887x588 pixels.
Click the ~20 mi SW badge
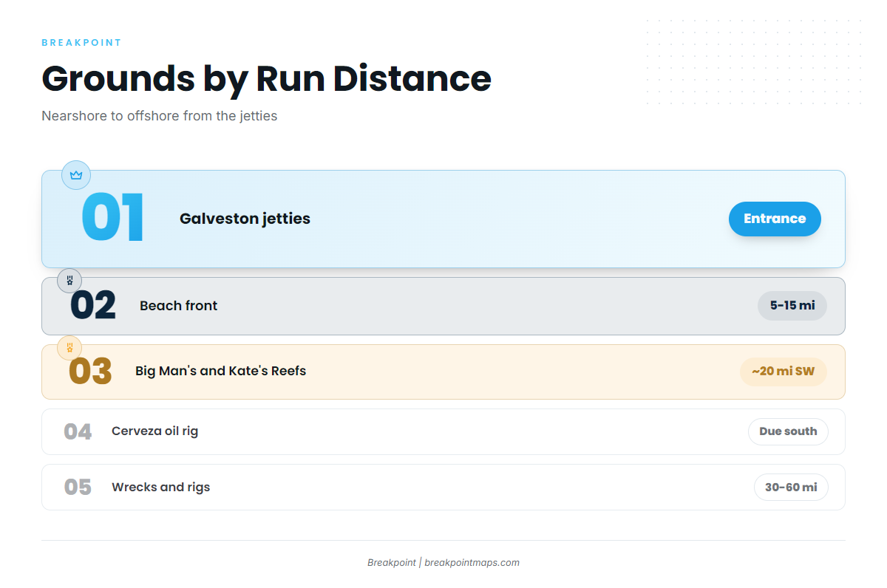pos(783,372)
